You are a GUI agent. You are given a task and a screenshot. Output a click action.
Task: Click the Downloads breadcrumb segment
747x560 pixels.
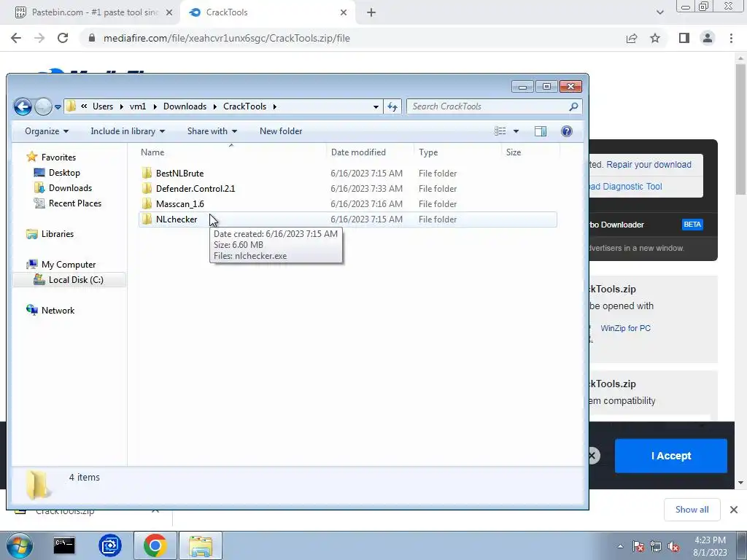click(x=185, y=106)
